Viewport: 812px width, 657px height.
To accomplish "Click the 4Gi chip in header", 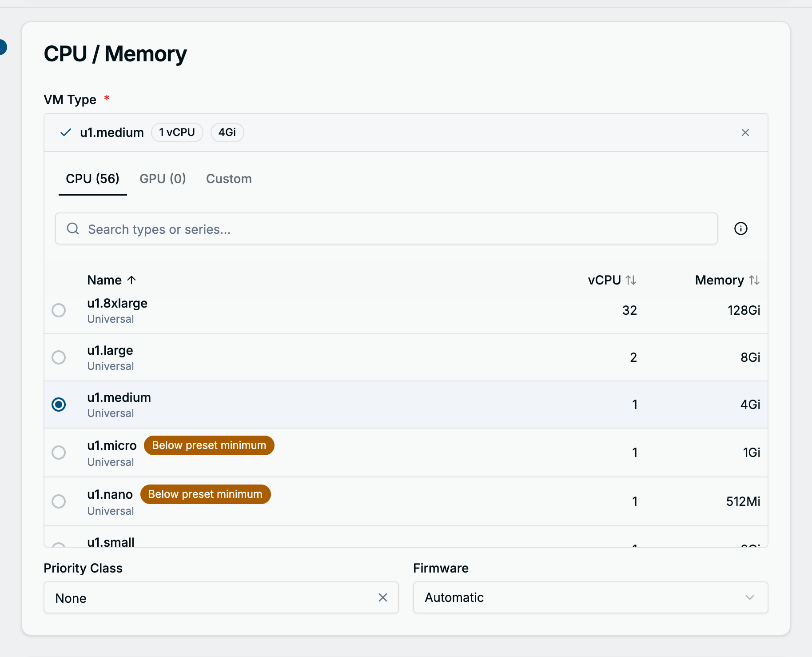I will (227, 132).
